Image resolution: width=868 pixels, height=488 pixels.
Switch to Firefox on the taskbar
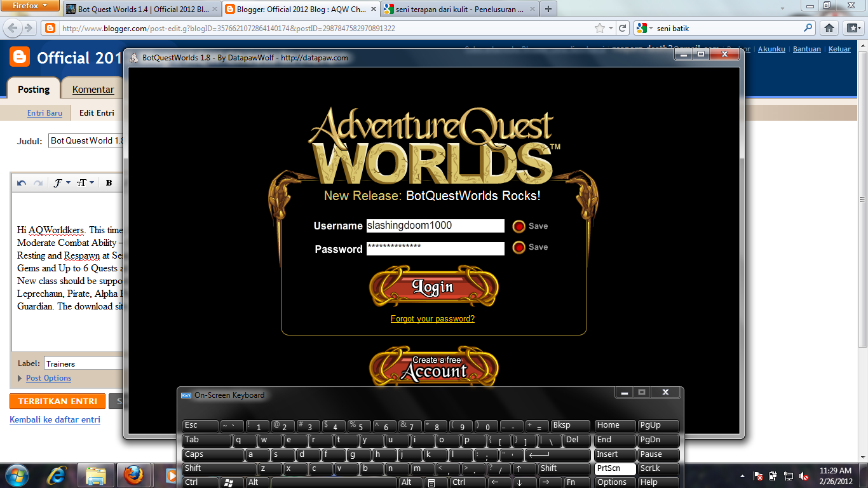133,475
